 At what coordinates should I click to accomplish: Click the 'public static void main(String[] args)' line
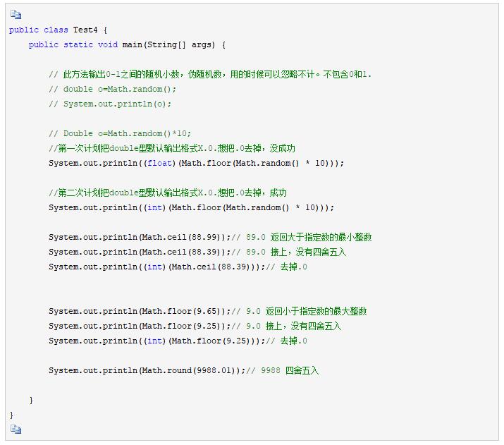pos(127,44)
